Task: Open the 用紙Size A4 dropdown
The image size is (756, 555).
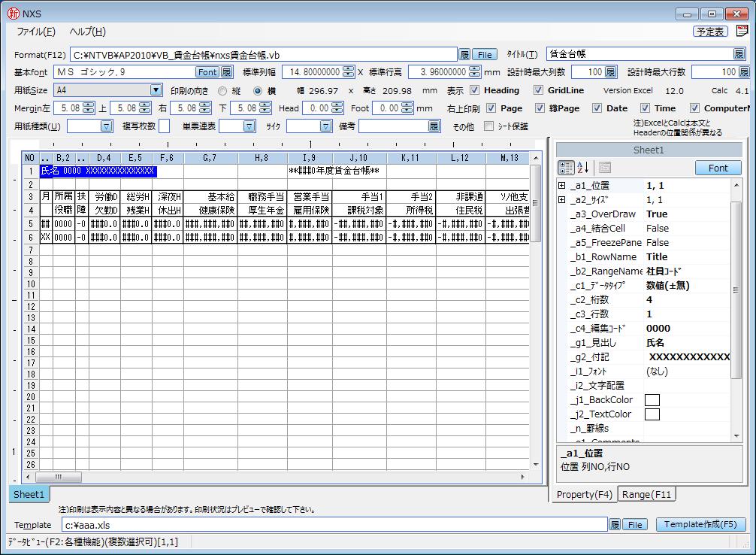Action: [156, 90]
